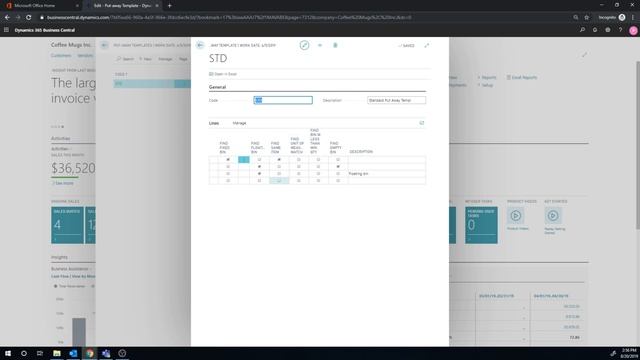The height and width of the screenshot is (360, 640).
Task: Delete the STD template using trash icon
Action: click(335, 45)
